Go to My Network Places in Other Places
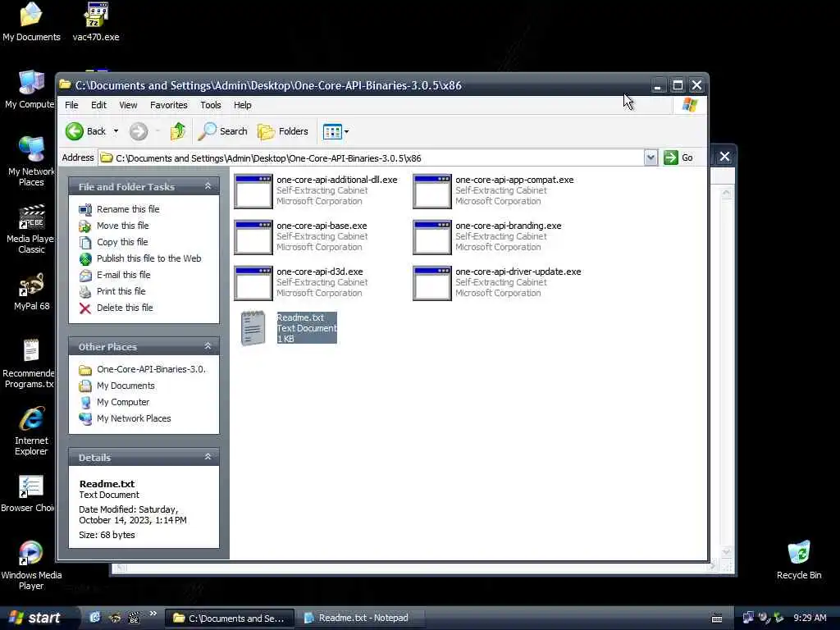 tap(125, 418)
